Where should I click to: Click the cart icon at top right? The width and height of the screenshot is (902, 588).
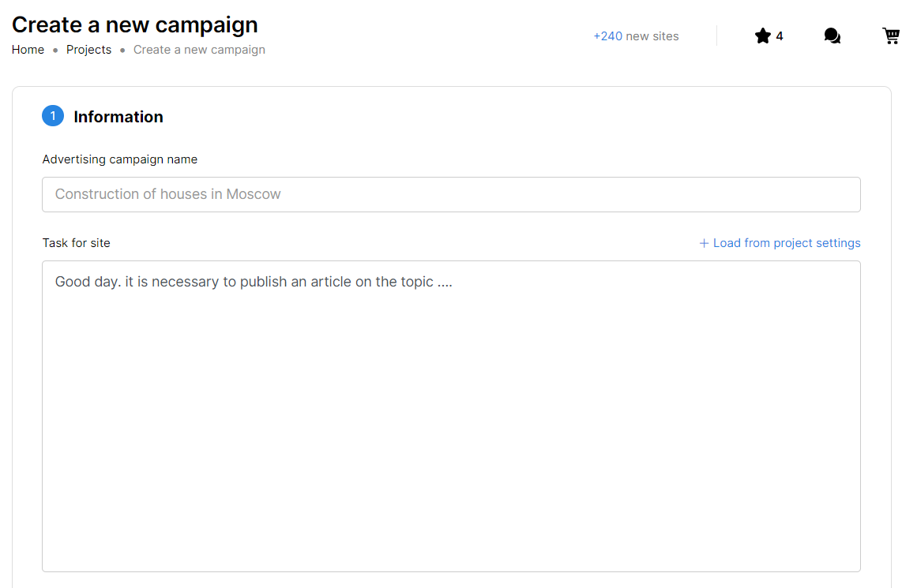tap(891, 36)
